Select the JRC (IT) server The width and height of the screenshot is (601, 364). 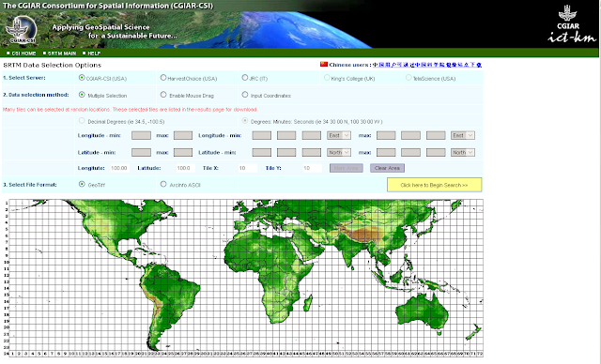click(x=245, y=78)
